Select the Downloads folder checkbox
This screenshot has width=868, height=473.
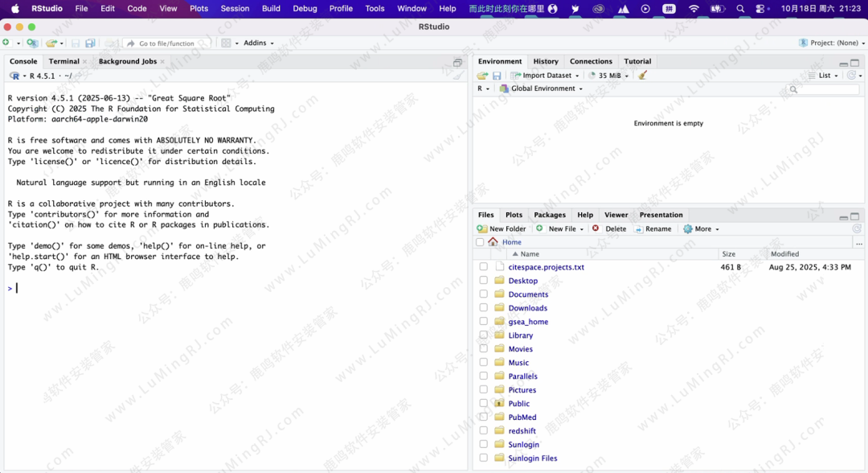click(x=483, y=308)
